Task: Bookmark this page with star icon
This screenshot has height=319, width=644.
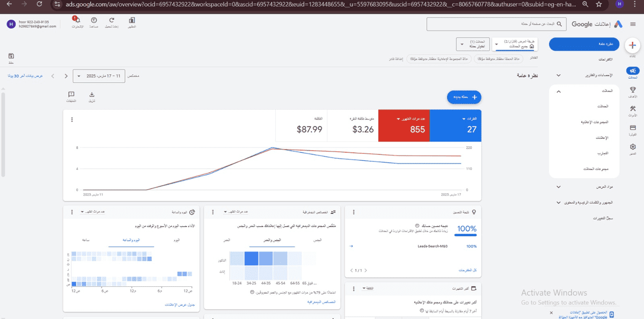Action: pos(598,4)
